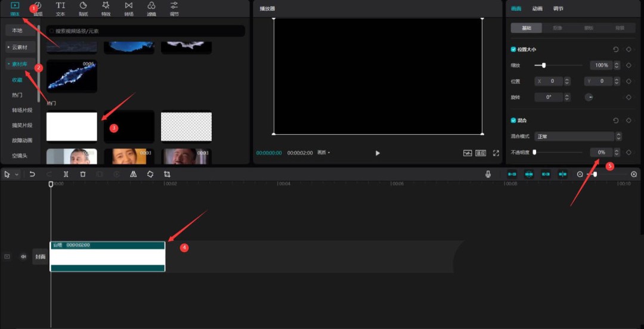Image resolution: width=644 pixels, height=329 pixels.
Task: Click the crop tool icon
Action: point(167,174)
